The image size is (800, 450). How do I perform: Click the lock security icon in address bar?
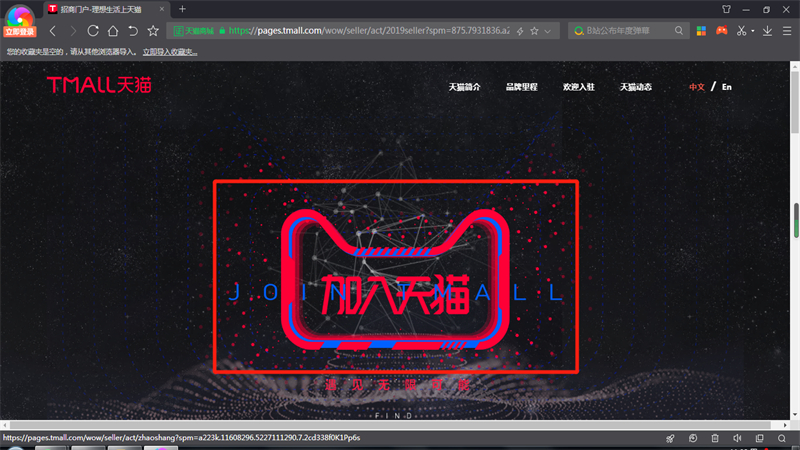click(222, 31)
